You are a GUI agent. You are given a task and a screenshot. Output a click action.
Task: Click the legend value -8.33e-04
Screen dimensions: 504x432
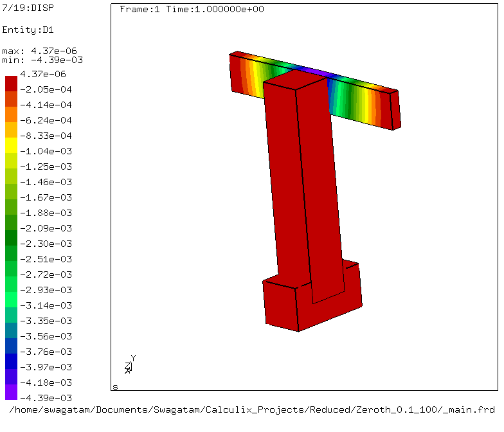pyautogui.click(x=46, y=136)
